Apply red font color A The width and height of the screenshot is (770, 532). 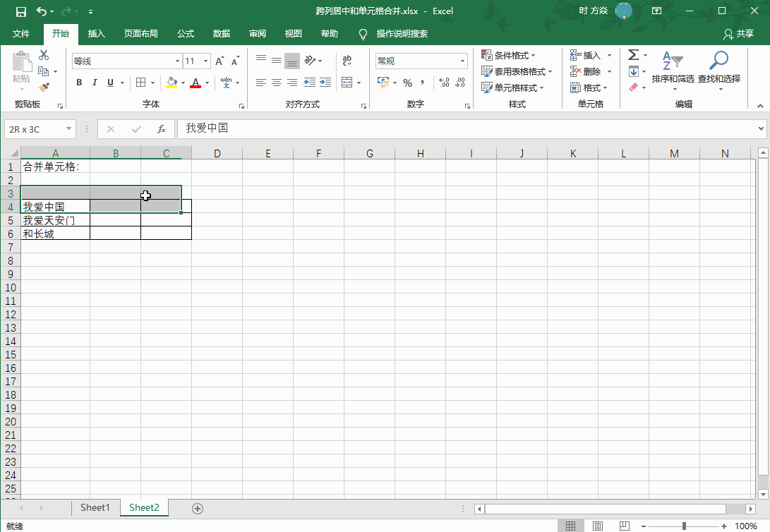tap(195, 83)
